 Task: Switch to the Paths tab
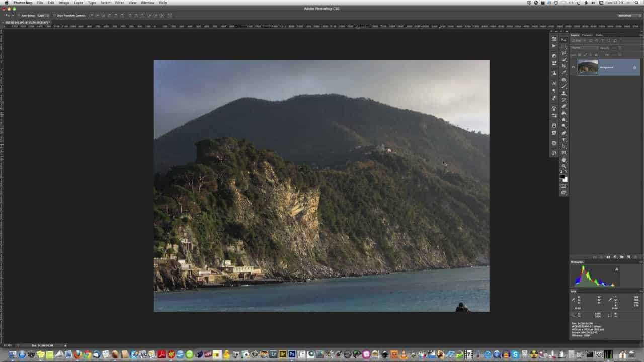pos(599,35)
